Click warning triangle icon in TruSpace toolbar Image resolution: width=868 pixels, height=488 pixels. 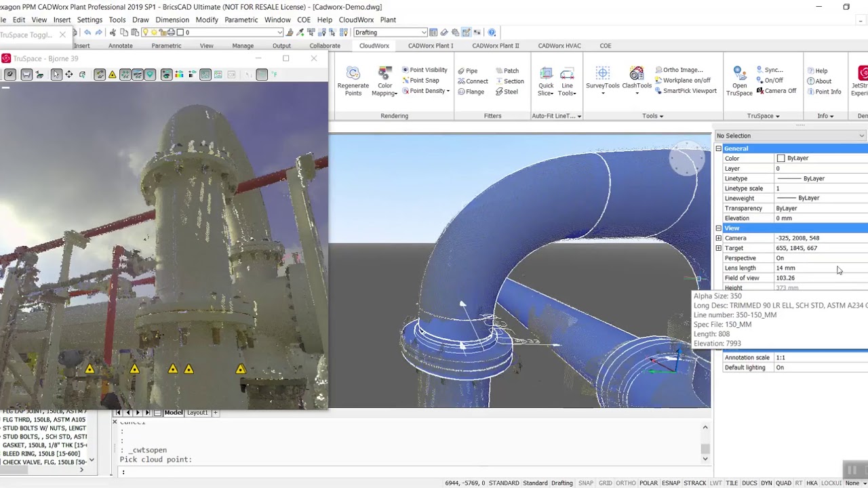[113, 75]
